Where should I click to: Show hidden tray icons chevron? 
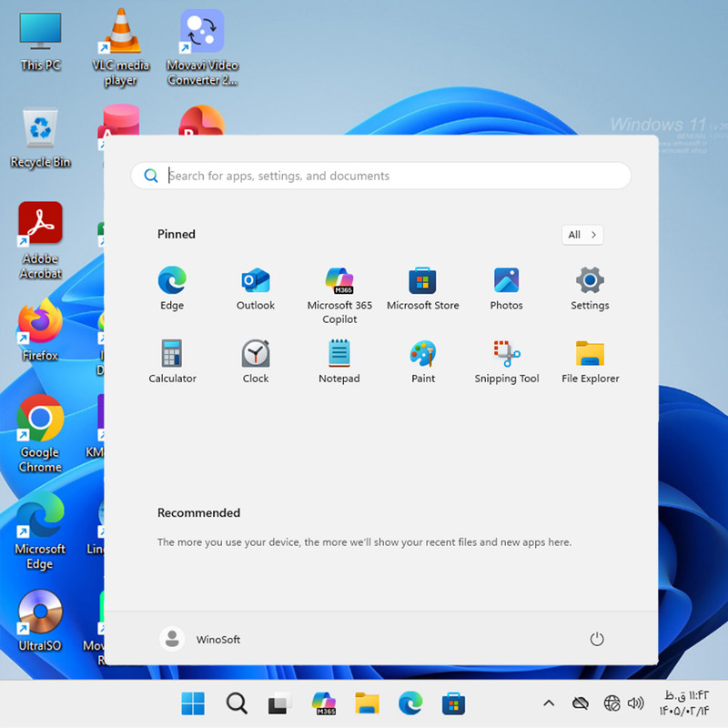[549, 703]
